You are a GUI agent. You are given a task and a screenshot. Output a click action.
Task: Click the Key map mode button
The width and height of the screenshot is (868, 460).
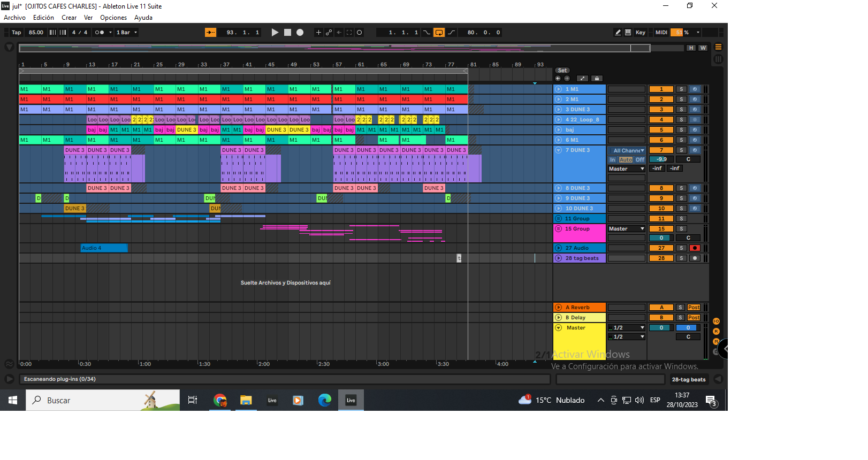(640, 33)
